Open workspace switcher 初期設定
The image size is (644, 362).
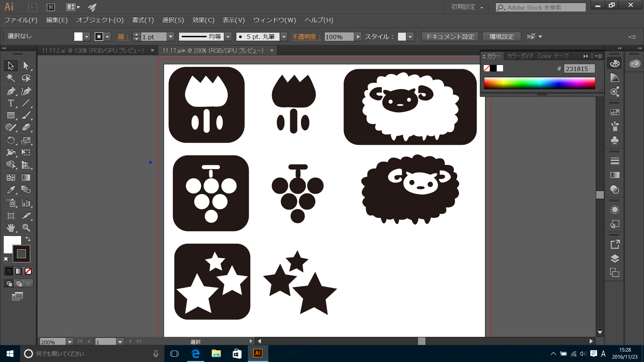467,7
